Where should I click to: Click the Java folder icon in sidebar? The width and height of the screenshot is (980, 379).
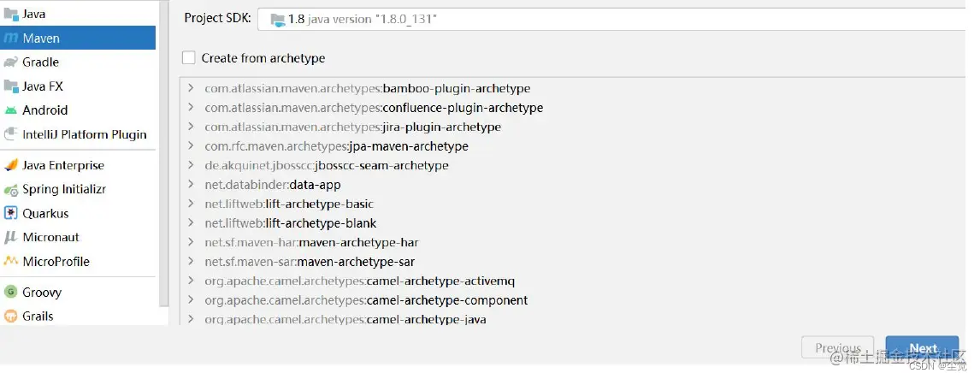[11, 14]
